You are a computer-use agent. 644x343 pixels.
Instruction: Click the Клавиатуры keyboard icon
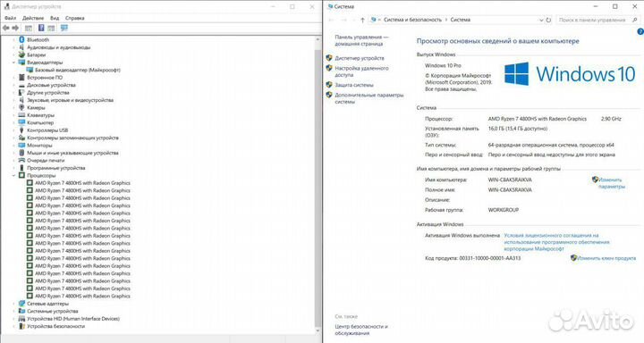(21, 115)
